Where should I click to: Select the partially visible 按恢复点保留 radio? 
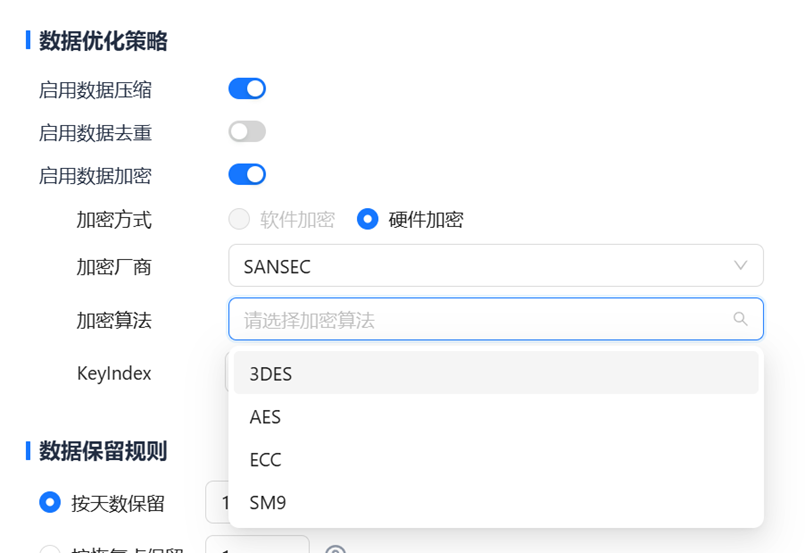[50, 549]
